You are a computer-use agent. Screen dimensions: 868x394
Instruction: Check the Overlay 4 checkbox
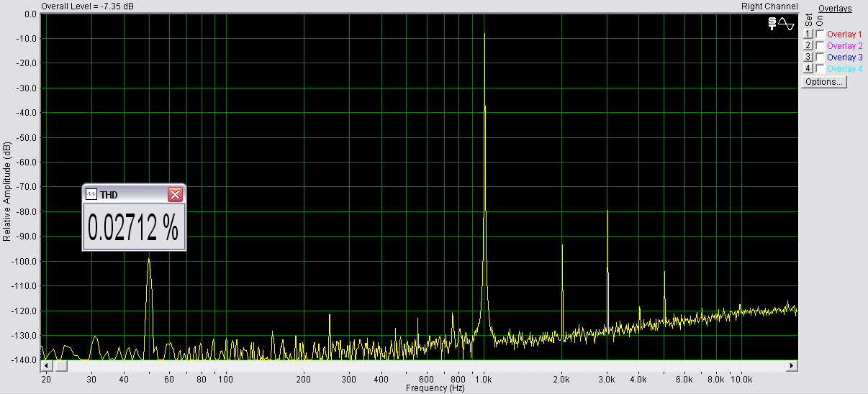tap(820, 69)
